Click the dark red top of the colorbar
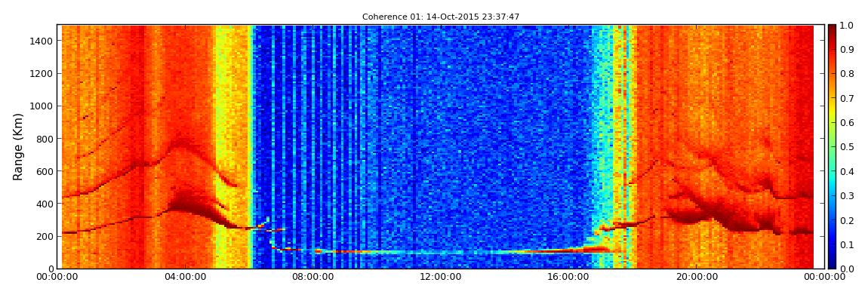Image resolution: width=868 pixels, height=307 pixels. (833, 31)
